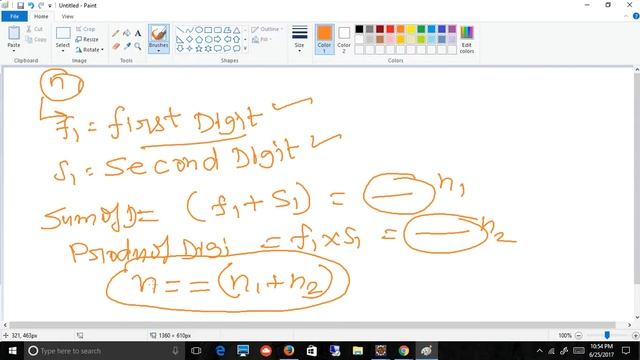640x360 pixels.
Task: Pick the yellow color swatch
Action: 411,29
